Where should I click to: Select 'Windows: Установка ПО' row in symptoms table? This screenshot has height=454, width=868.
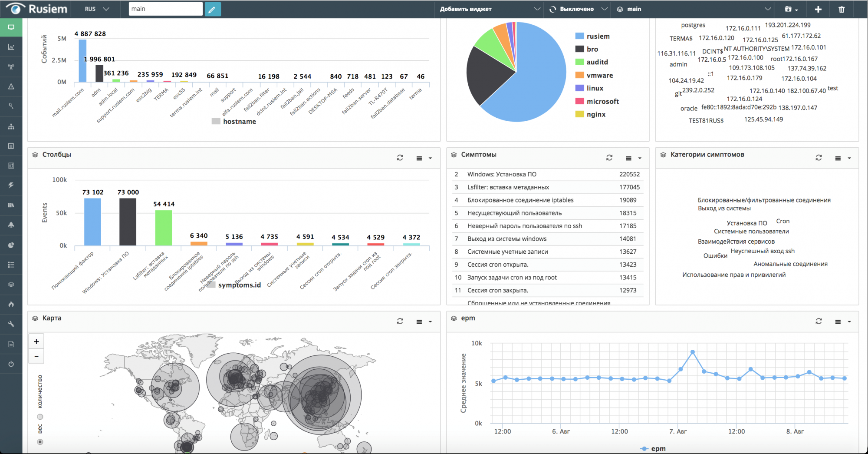[547, 174]
